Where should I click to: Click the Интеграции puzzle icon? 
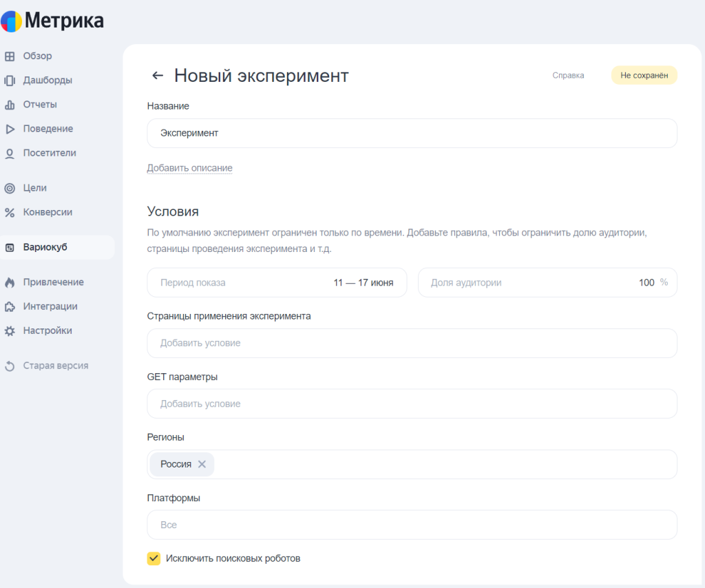(10, 307)
